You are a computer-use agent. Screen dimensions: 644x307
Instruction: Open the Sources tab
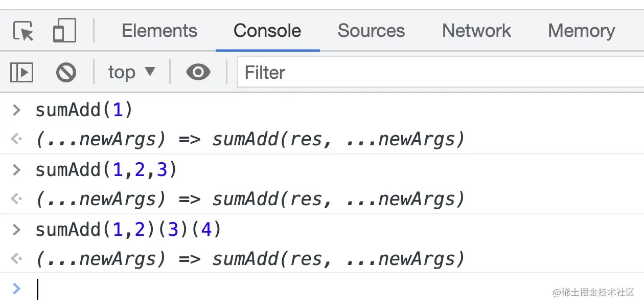(371, 31)
